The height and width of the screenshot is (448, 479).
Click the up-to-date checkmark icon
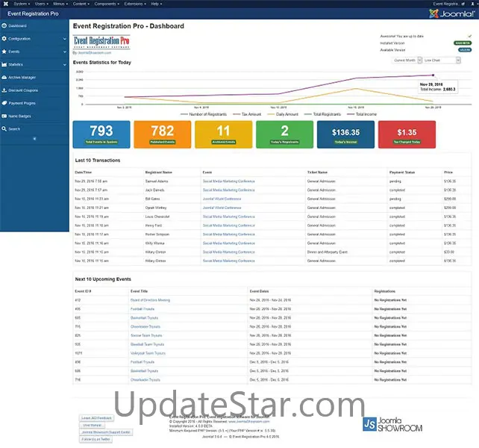469,36
